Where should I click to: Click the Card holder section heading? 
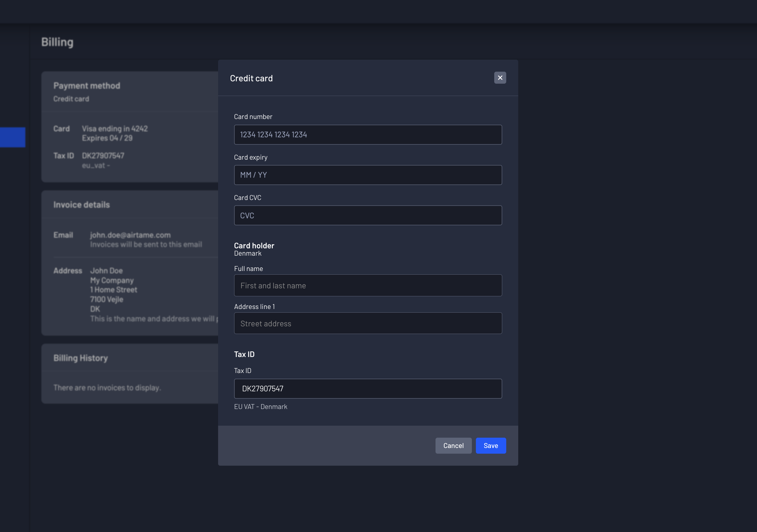(x=254, y=246)
